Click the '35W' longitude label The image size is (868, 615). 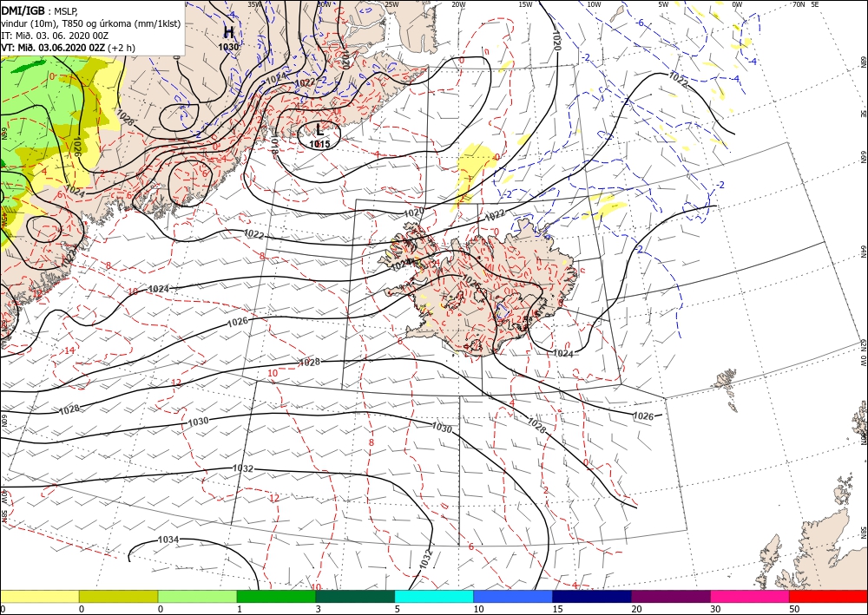click(254, 4)
